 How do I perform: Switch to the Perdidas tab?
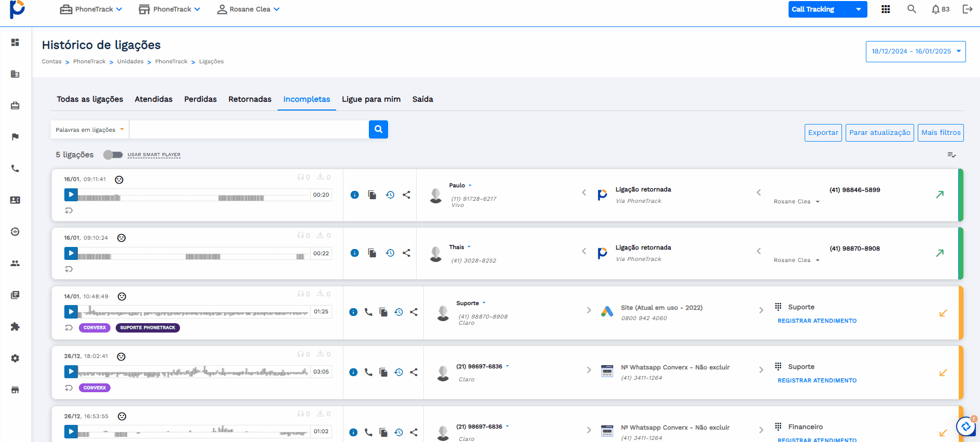point(200,99)
